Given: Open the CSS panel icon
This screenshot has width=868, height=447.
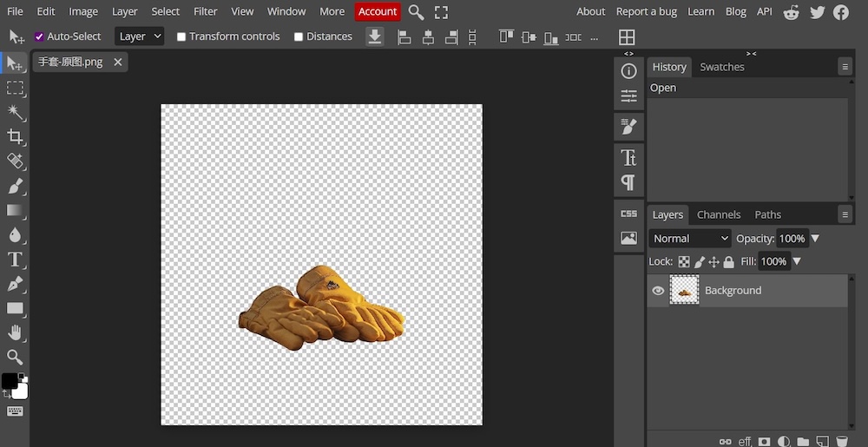Looking at the screenshot, I should (x=628, y=214).
